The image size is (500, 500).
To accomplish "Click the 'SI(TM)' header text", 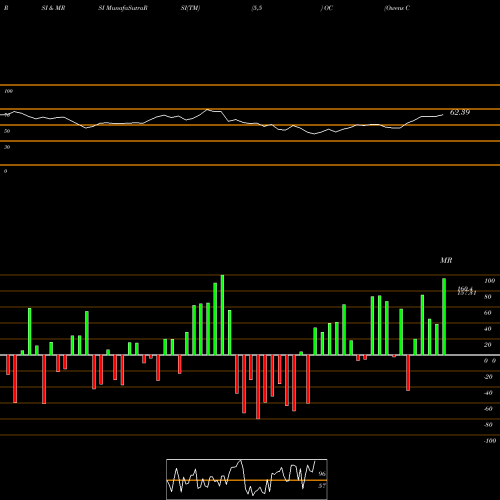I will 190,8.
